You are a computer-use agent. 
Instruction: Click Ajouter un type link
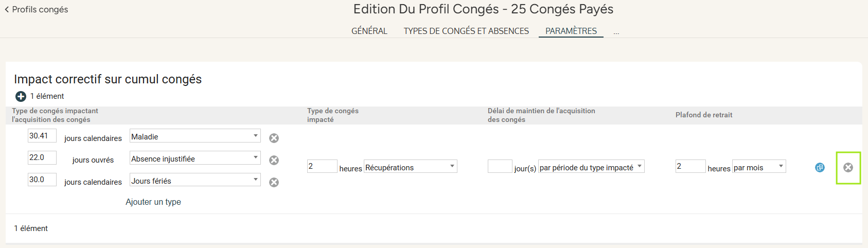[153, 202]
